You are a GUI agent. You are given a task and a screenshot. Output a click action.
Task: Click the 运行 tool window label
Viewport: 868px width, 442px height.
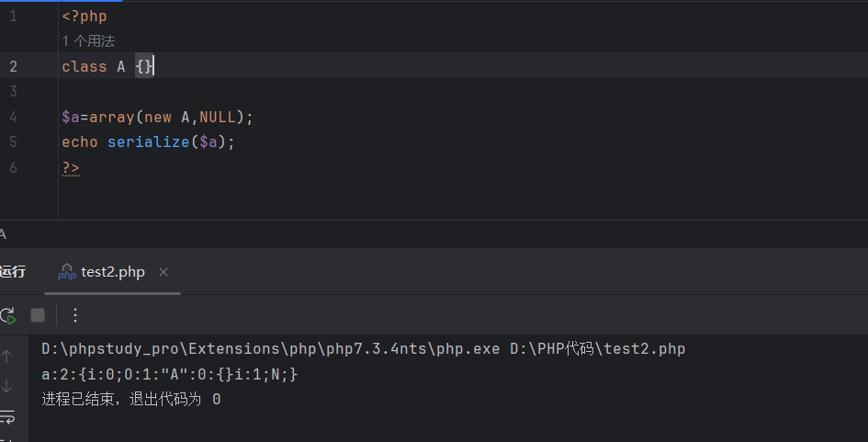(13, 272)
